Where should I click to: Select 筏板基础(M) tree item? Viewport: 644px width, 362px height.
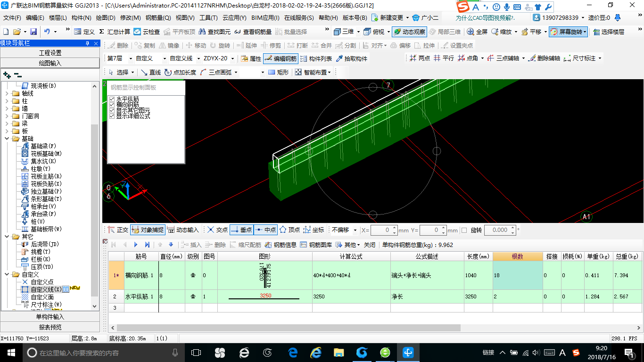46,154
